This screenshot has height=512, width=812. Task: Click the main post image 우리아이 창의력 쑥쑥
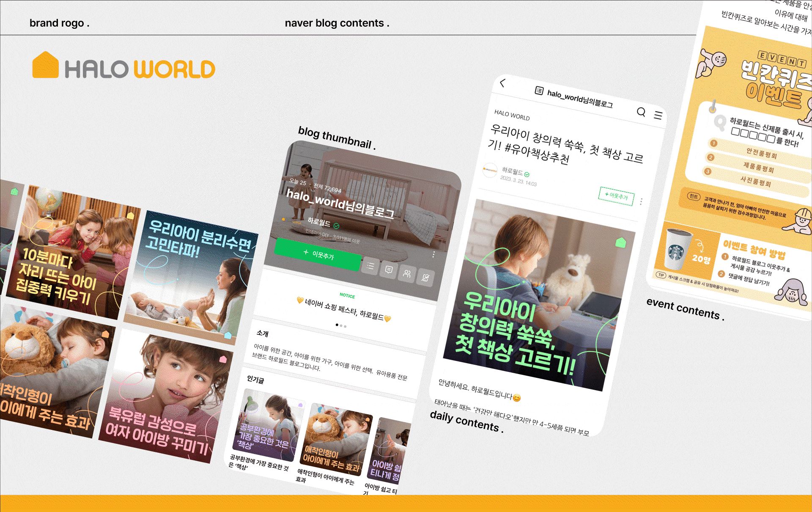pos(539,295)
